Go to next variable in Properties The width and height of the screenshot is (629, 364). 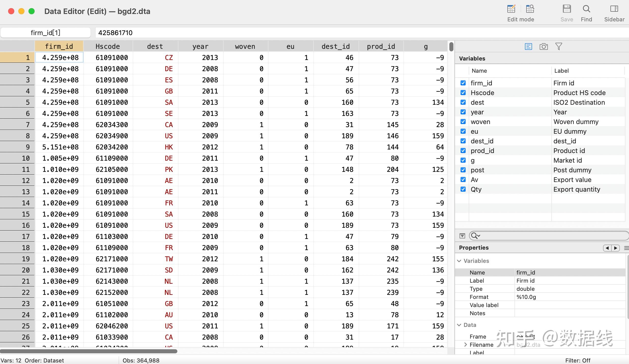[x=616, y=248]
